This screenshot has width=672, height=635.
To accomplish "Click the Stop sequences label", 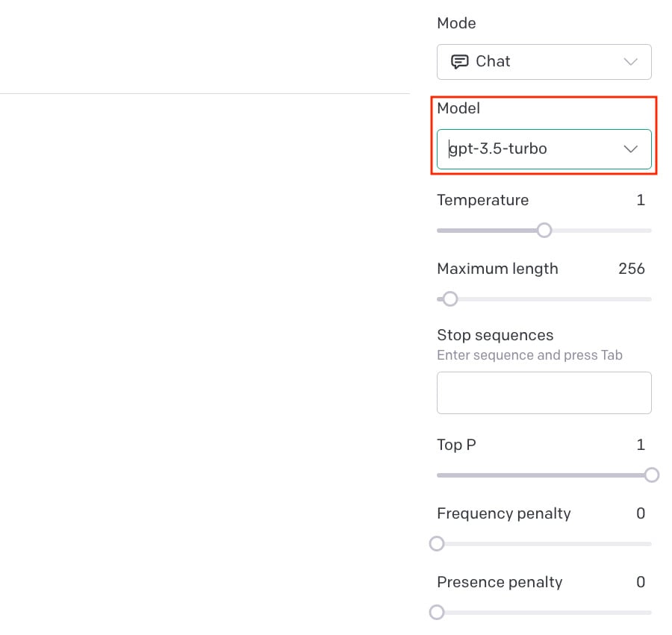I will point(495,335).
